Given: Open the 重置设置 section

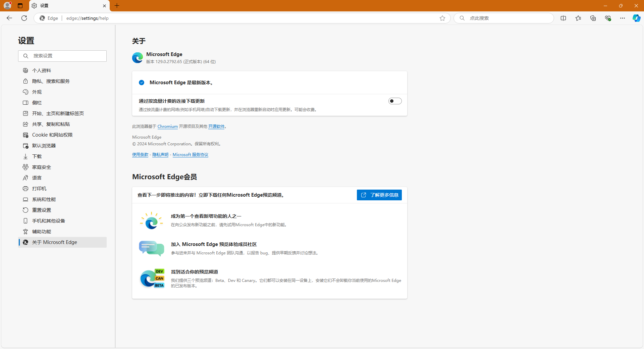Looking at the screenshot, I should 62,210.
